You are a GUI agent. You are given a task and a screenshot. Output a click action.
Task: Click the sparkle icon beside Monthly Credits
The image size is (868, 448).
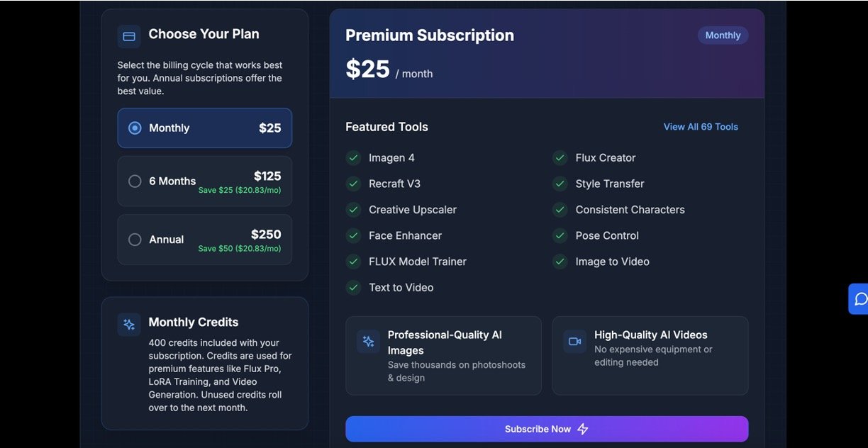click(x=129, y=325)
